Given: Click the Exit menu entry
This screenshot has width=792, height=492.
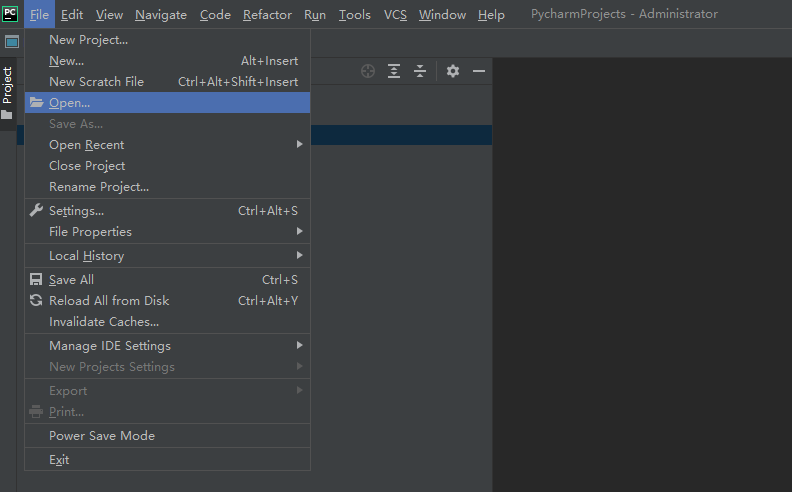Looking at the screenshot, I should click(x=167, y=460).
